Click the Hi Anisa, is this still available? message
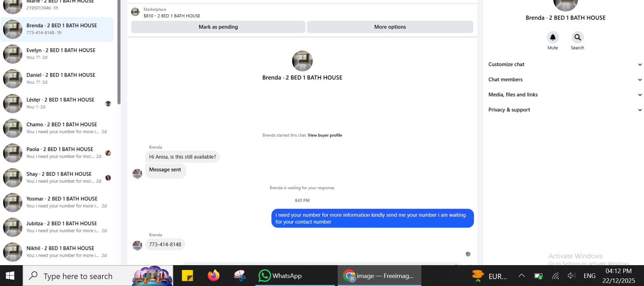Screen dimensions: 644x286 click(182, 157)
